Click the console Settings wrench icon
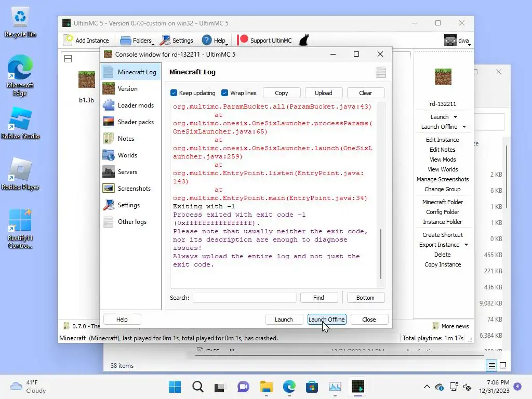 pos(109,205)
